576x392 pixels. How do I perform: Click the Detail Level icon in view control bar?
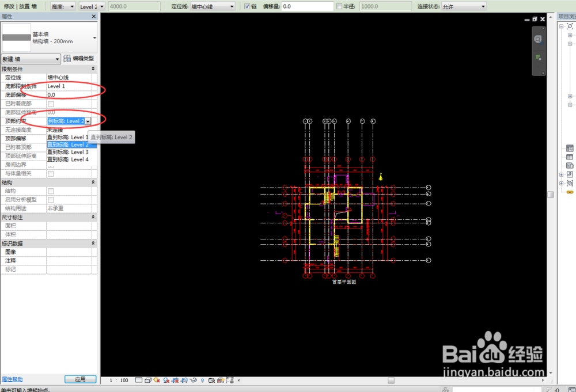click(138, 380)
